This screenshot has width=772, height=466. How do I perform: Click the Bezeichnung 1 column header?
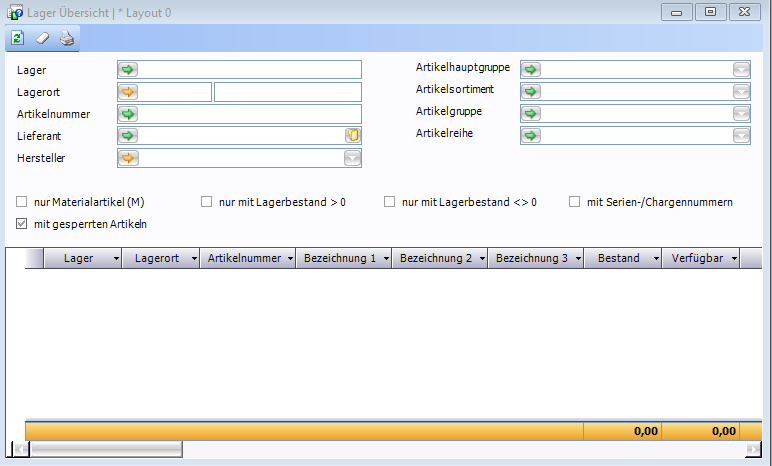pyautogui.click(x=338, y=259)
